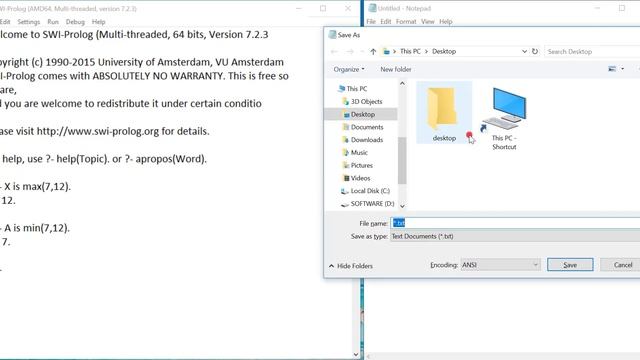The image size is (640, 360).
Task: Refresh the Desktop folder listing
Action: [x=535, y=51]
